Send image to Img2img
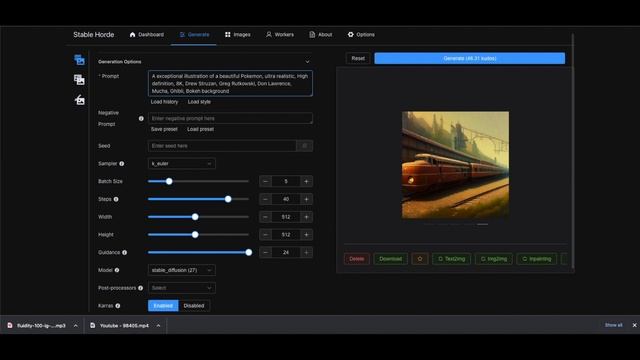 tap(494, 259)
